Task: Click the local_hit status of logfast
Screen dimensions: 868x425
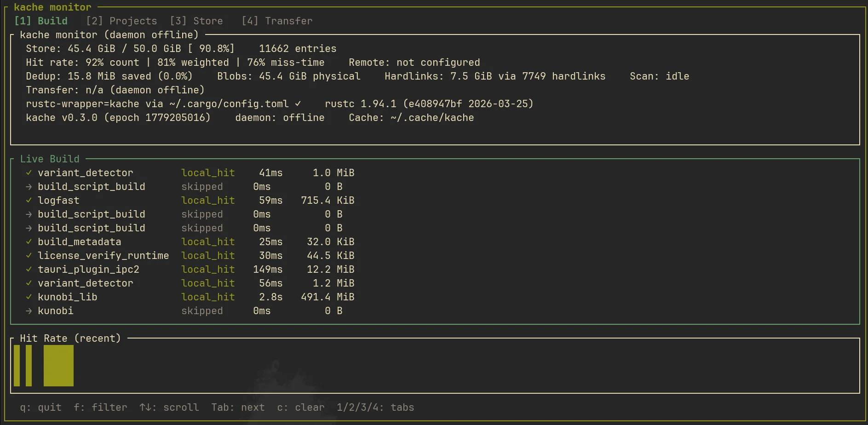Action: coord(208,201)
